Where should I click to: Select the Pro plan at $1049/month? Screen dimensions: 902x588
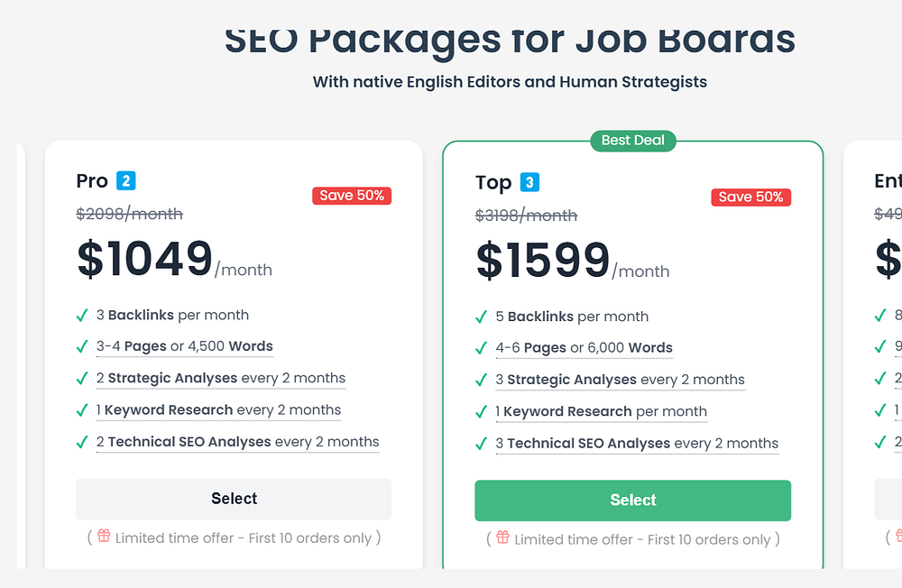[234, 499]
